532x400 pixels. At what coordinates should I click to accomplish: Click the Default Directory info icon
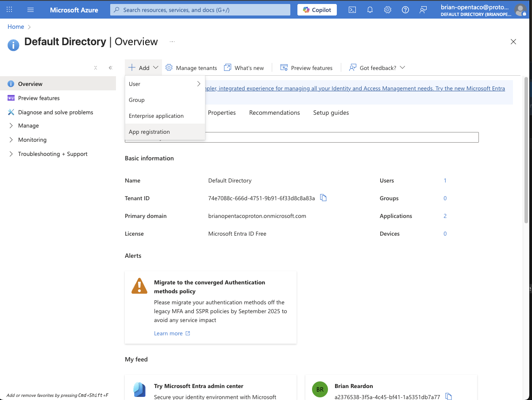[13, 45]
